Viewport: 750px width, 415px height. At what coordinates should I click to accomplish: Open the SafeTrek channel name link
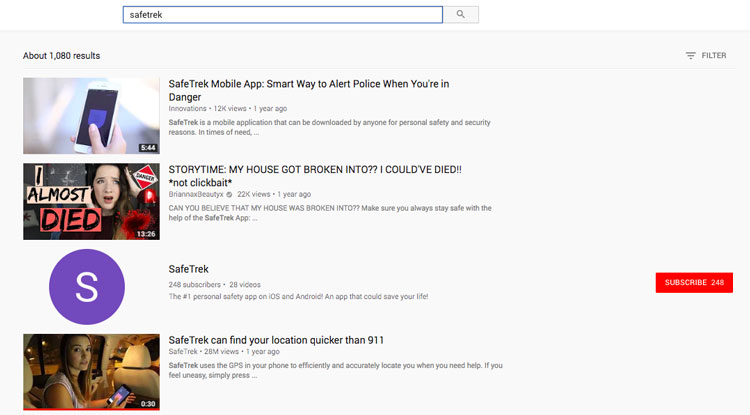188,269
